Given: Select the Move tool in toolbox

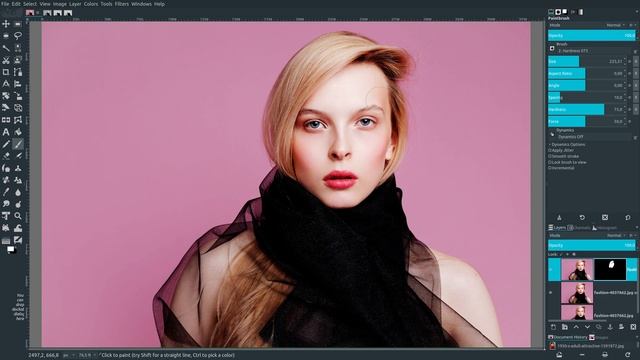Looking at the screenshot, I should [x=6, y=24].
